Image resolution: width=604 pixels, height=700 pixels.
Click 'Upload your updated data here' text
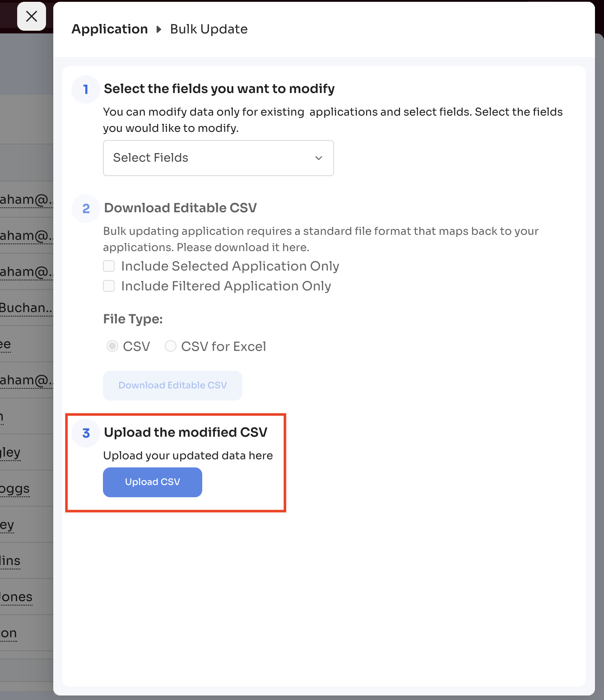(x=188, y=456)
